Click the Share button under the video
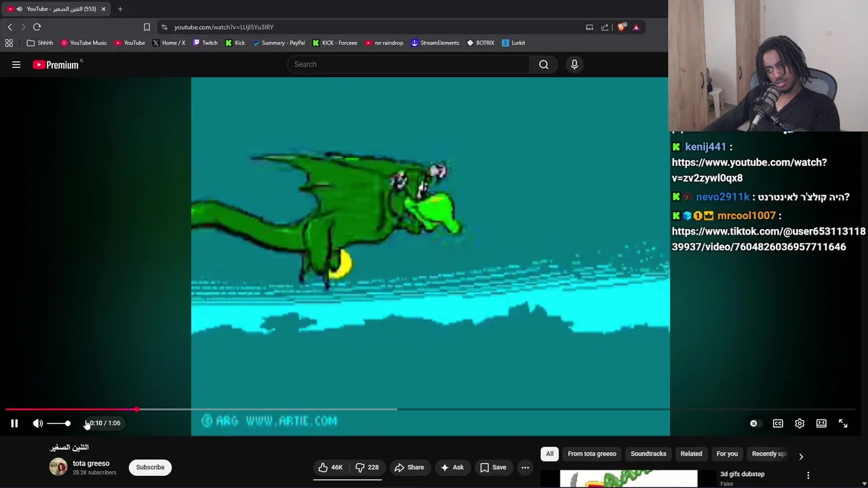The width and height of the screenshot is (868, 488). click(x=409, y=467)
